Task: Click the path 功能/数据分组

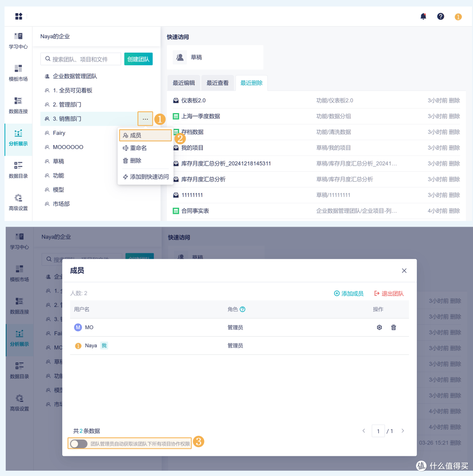Action: point(333,116)
